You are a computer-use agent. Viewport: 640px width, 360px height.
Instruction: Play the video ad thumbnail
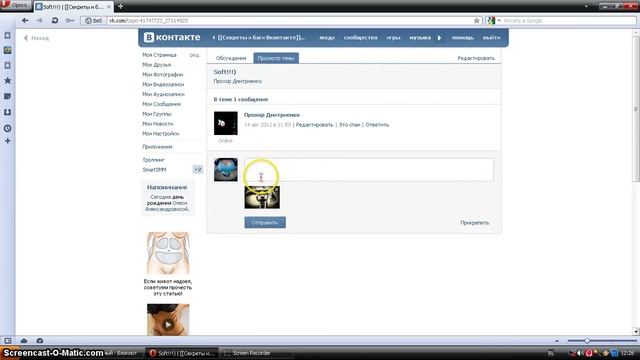coord(168,320)
